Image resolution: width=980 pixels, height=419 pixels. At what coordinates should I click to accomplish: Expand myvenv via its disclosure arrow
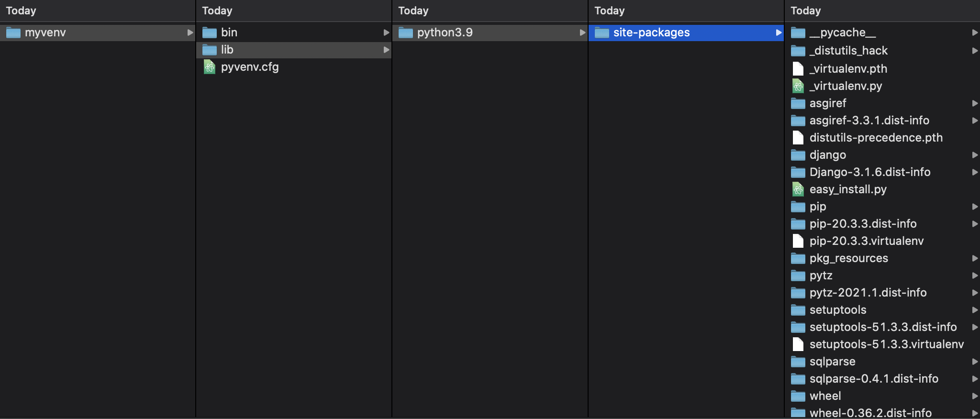pyautogui.click(x=190, y=33)
